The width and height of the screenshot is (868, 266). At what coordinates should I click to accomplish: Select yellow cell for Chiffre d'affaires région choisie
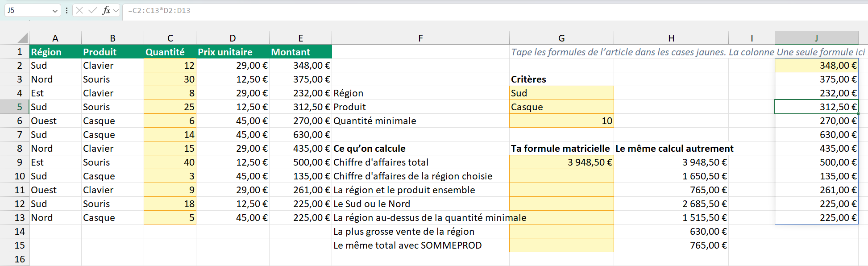tap(561, 176)
